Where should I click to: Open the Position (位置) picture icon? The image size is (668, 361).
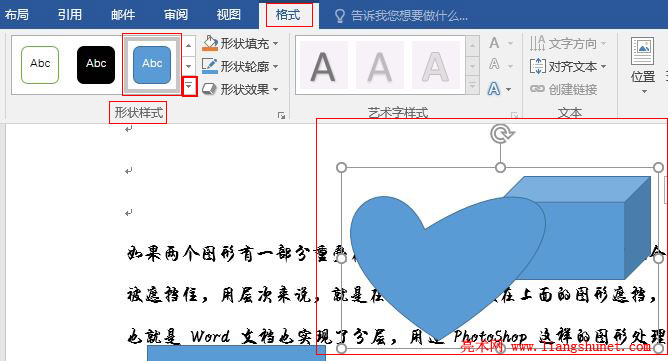click(x=642, y=51)
